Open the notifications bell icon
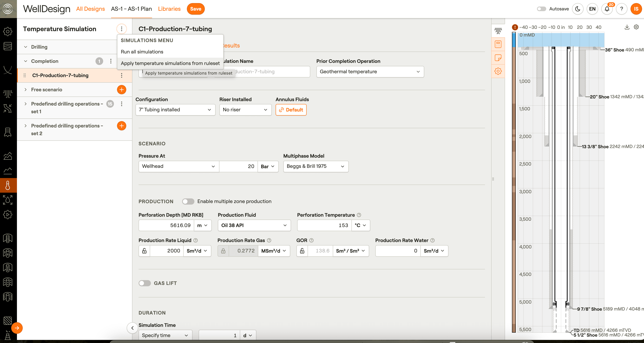The width and height of the screenshot is (644, 343). coord(607,9)
